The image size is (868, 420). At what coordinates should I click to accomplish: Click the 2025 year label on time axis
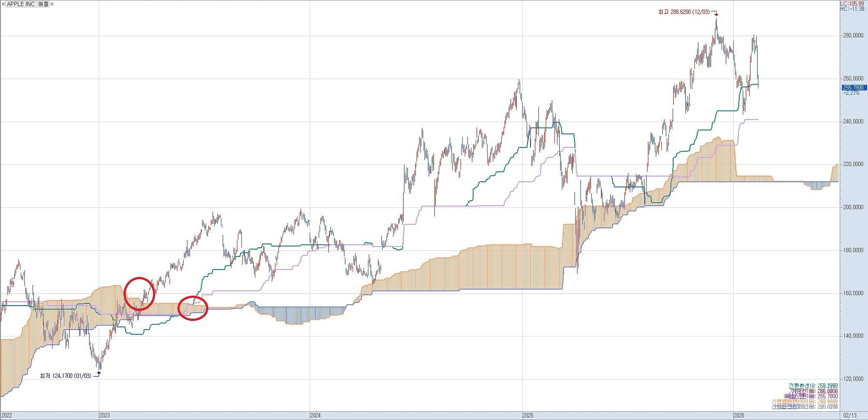(528, 415)
